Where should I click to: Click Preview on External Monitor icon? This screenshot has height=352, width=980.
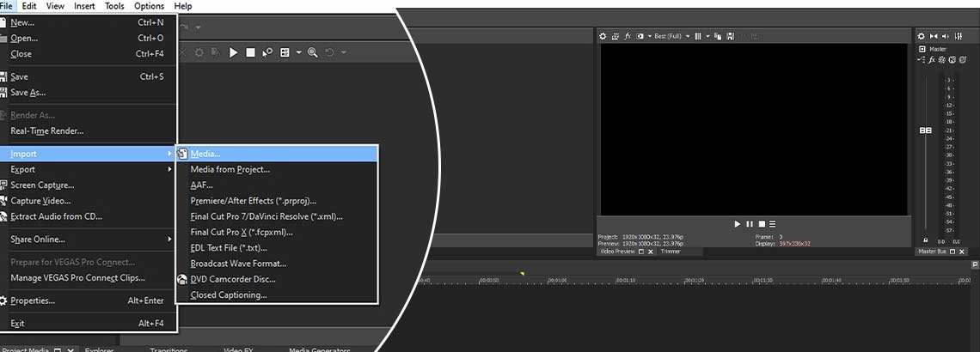click(615, 36)
